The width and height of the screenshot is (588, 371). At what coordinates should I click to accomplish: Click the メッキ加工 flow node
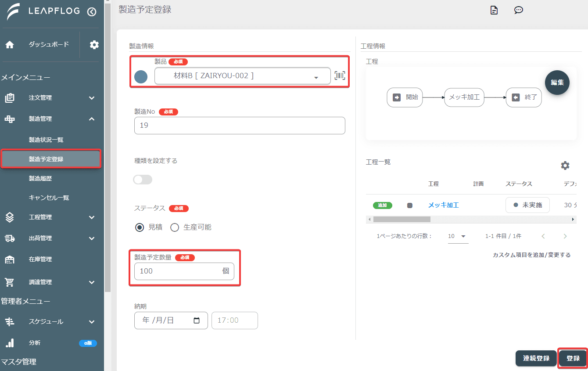pyautogui.click(x=464, y=97)
